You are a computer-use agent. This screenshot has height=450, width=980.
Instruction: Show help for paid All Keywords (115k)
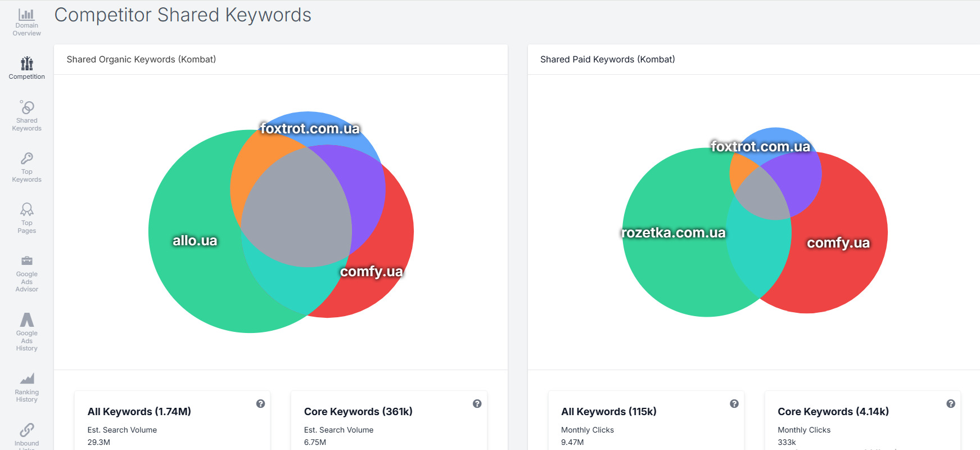[x=734, y=403]
